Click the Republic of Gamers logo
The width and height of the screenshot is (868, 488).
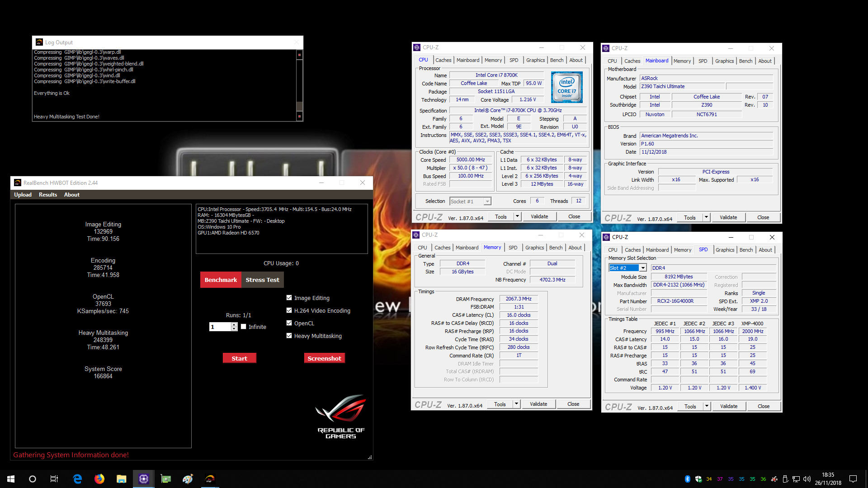pyautogui.click(x=341, y=417)
